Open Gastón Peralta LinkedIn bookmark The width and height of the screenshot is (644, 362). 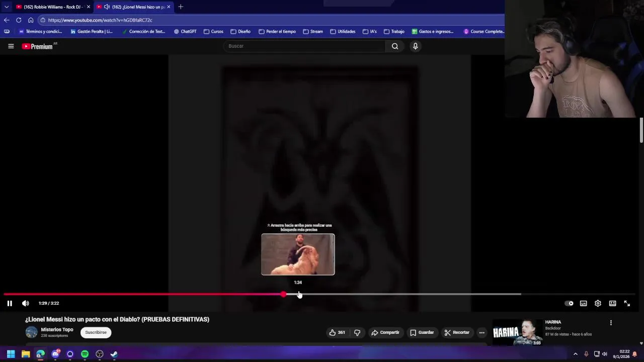[x=91, y=31]
